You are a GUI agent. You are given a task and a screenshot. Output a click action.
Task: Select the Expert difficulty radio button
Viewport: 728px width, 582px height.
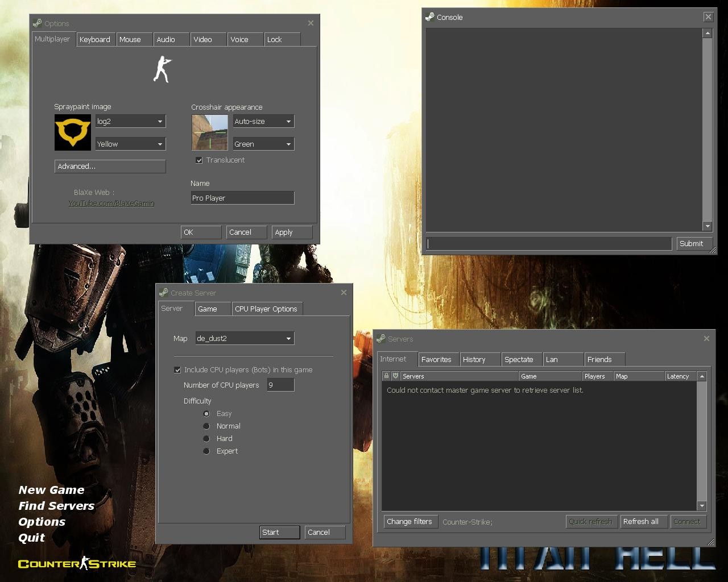[x=206, y=451]
